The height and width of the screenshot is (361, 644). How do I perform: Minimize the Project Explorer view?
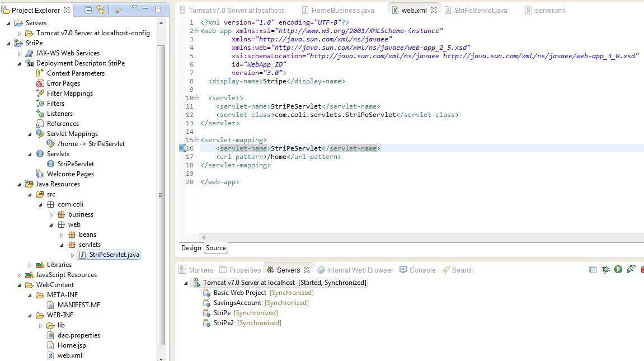(145, 9)
